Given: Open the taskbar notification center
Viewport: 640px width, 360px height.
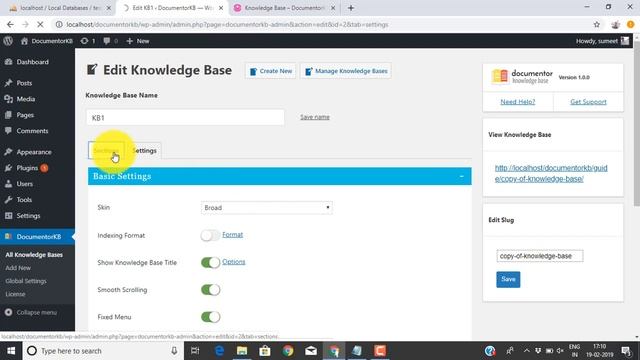Looking at the screenshot, I should [x=626, y=351].
